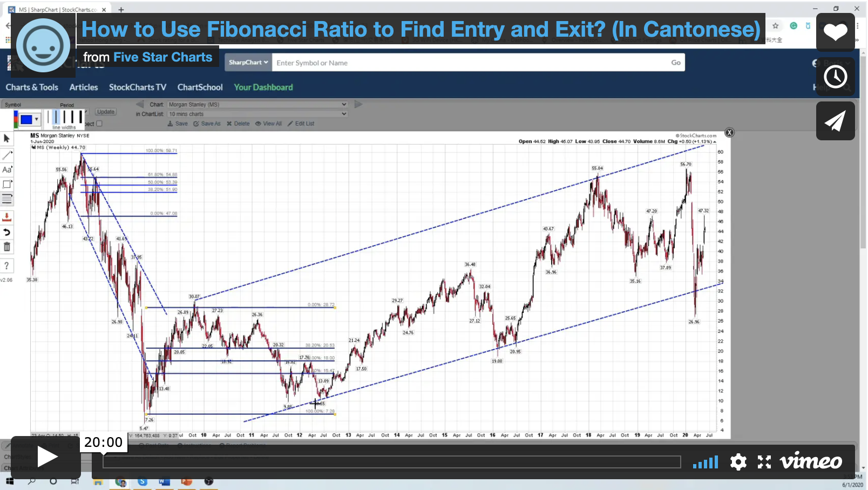Seek within the video progress bar
This screenshot has width=868, height=490.
click(391, 462)
